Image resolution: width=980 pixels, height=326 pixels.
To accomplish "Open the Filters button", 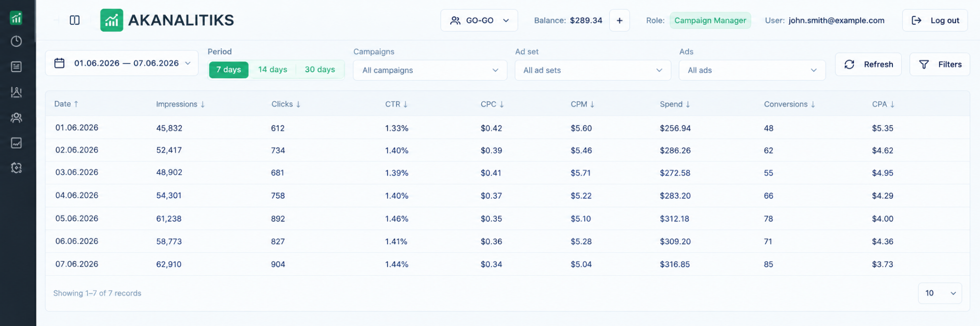I will (x=940, y=65).
